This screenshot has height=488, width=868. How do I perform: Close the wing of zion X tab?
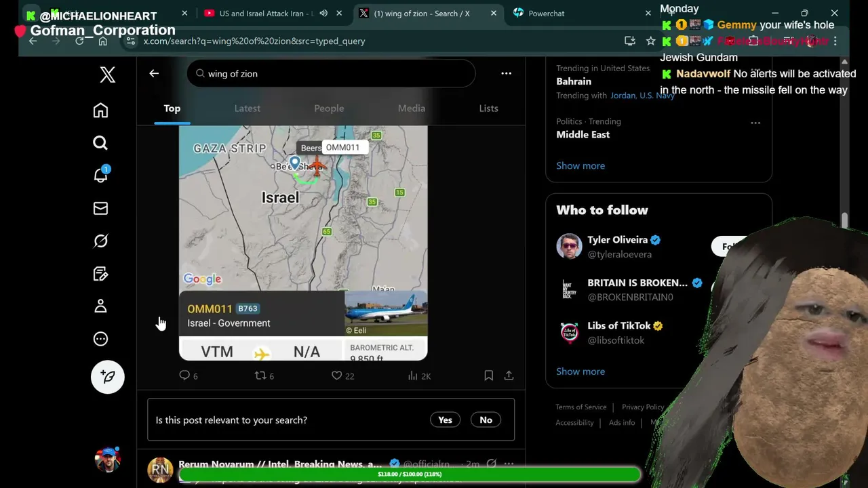click(493, 13)
